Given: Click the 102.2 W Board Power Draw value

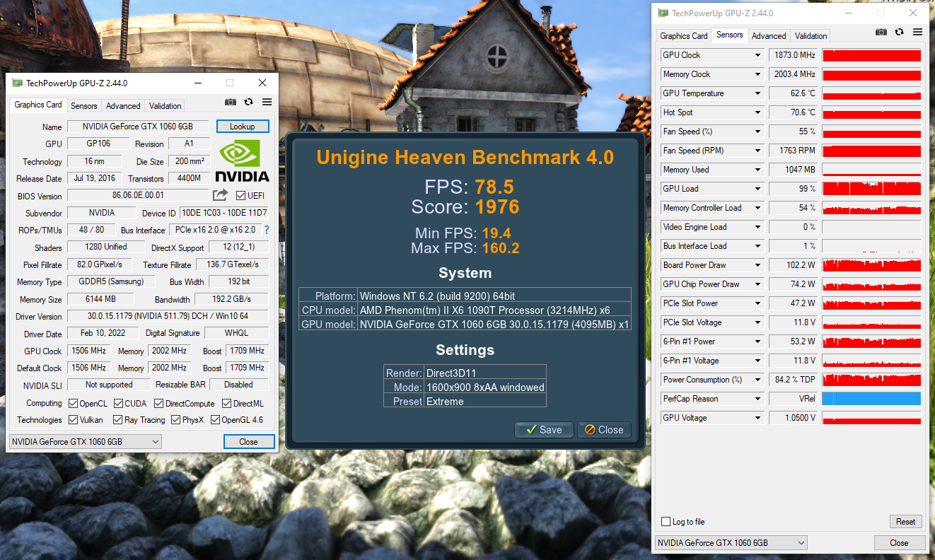Looking at the screenshot, I should 794,265.
